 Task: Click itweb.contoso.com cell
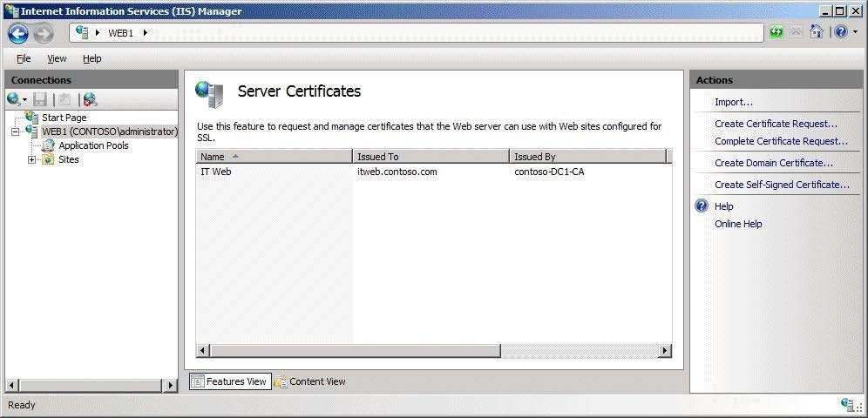click(x=397, y=172)
